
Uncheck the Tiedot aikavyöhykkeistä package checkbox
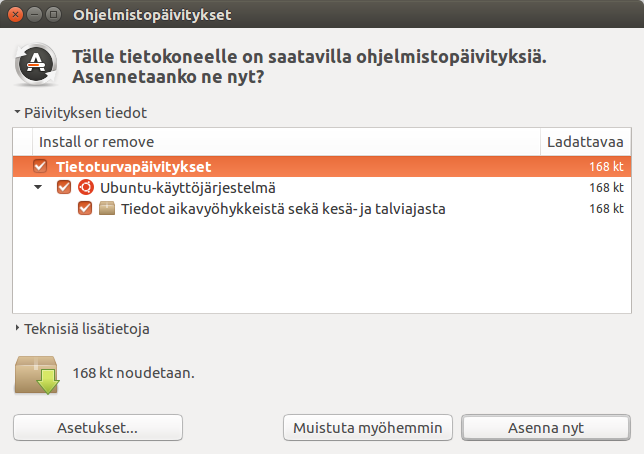85,209
